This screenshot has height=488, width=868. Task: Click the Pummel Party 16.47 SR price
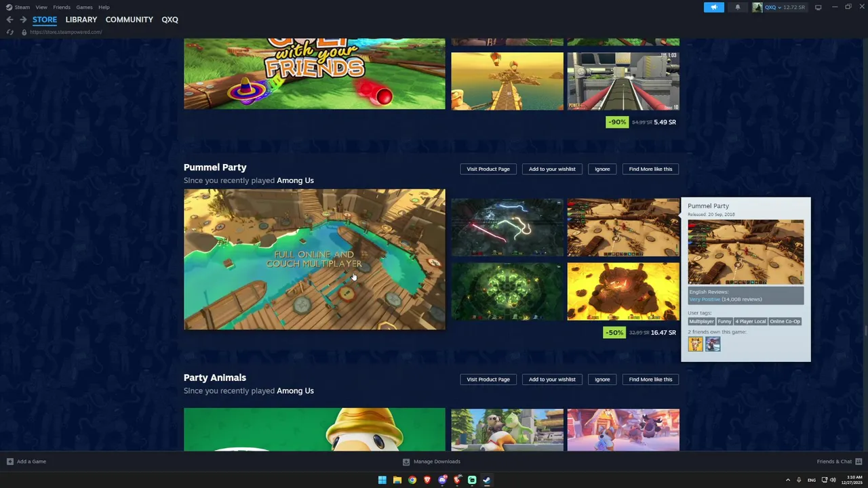663,333
